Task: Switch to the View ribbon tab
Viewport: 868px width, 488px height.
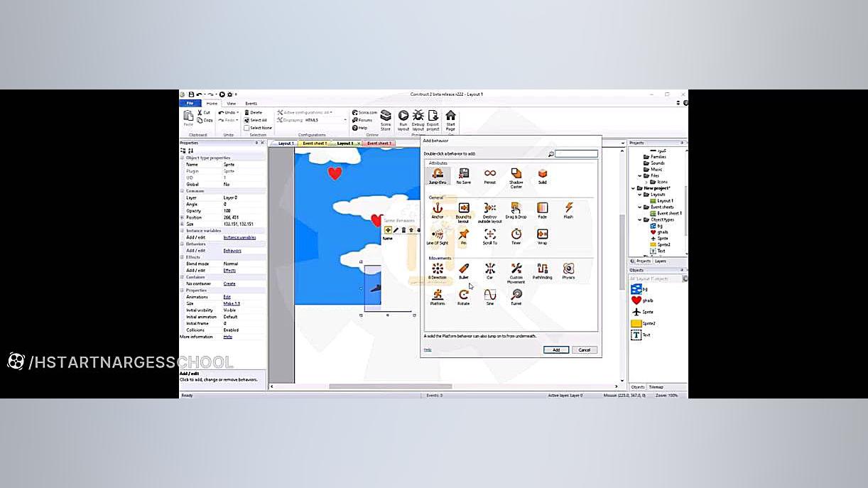Action: click(x=232, y=103)
